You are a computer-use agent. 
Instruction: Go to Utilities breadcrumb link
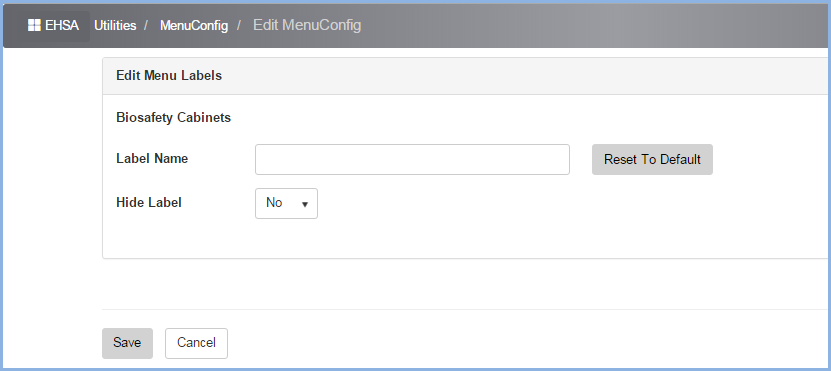[115, 25]
